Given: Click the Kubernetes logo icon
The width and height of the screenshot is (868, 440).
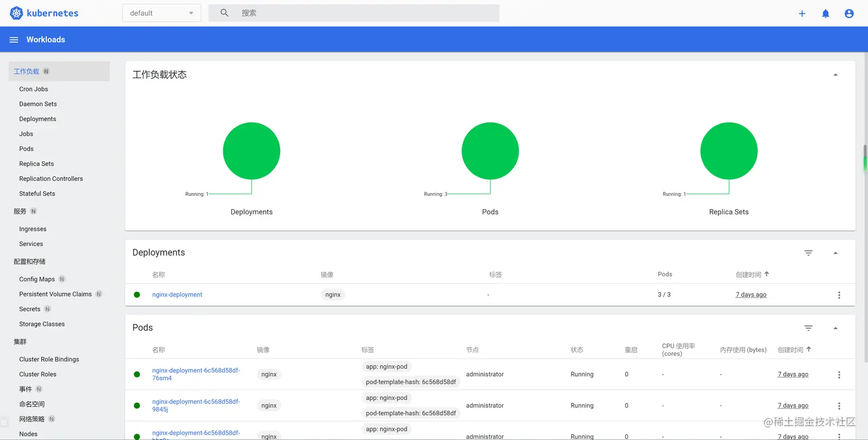Looking at the screenshot, I should click(x=16, y=13).
